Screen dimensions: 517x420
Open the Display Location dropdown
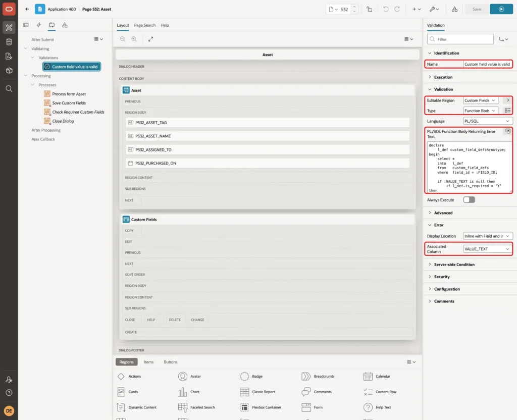tap(488, 236)
